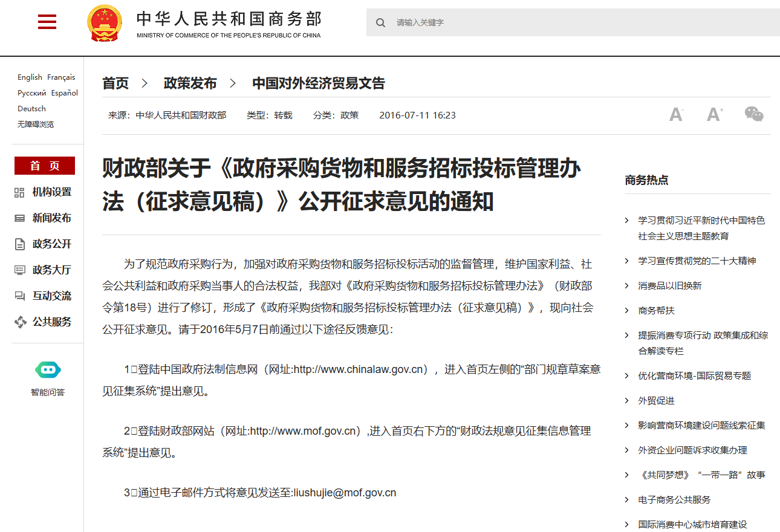Click the magnifier search icon
Screen dimensions: 780x532
pyautogui.click(x=380, y=22)
